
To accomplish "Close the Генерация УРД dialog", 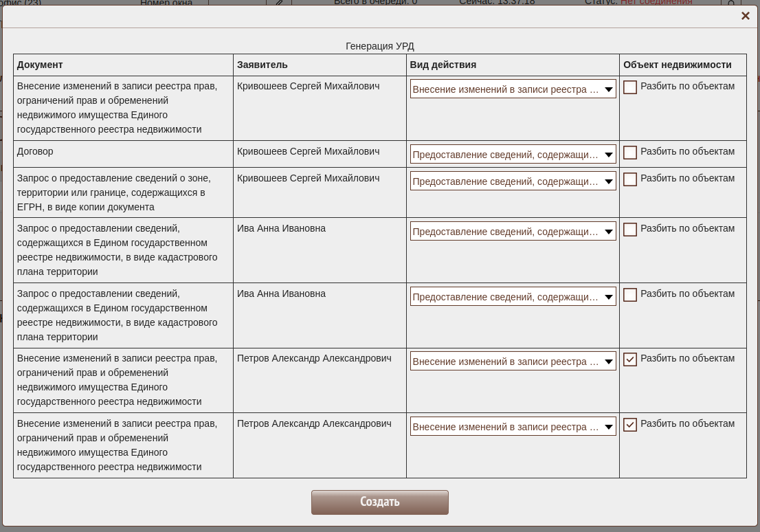I will click(745, 16).
